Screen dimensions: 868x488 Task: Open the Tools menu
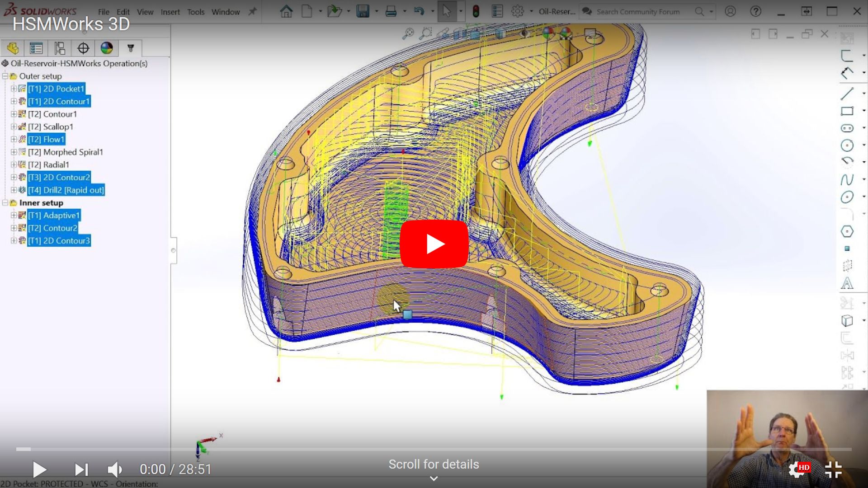coord(196,12)
